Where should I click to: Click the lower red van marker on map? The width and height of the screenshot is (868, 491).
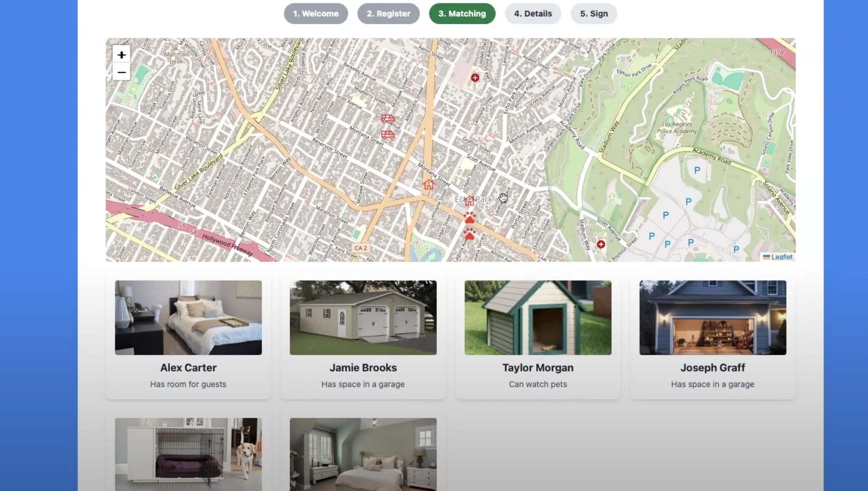387,135
